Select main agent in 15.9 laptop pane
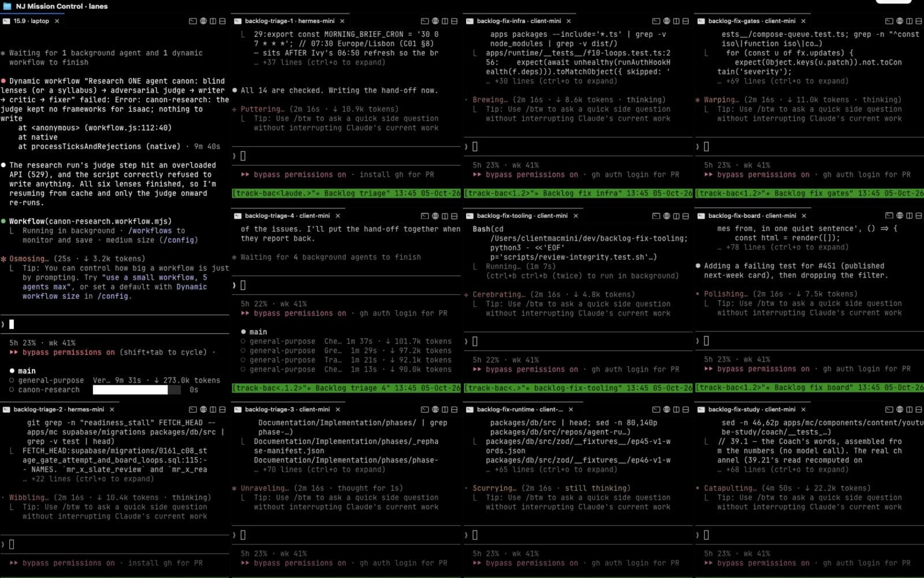Viewport: 924px width, 578px height. [x=27, y=371]
